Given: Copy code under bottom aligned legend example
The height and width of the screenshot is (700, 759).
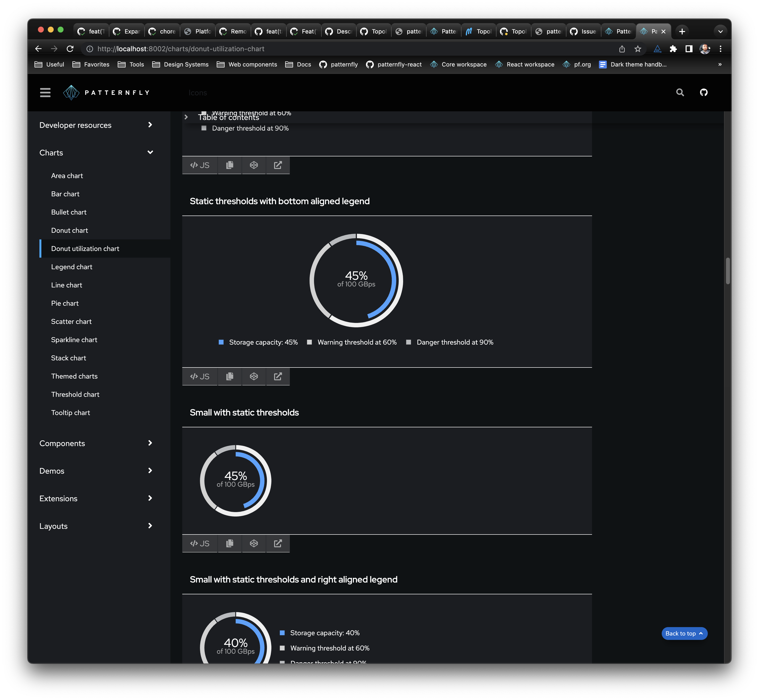Looking at the screenshot, I should [230, 376].
